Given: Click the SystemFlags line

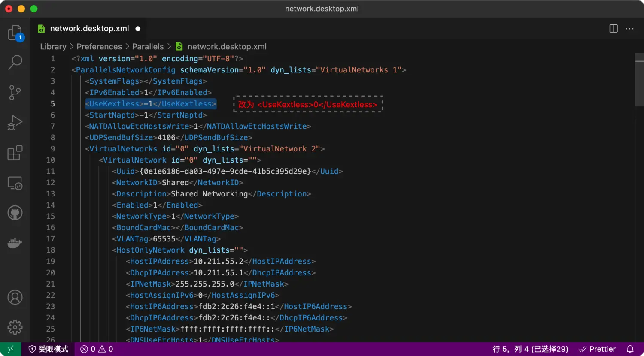Looking at the screenshot, I should tap(146, 81).
